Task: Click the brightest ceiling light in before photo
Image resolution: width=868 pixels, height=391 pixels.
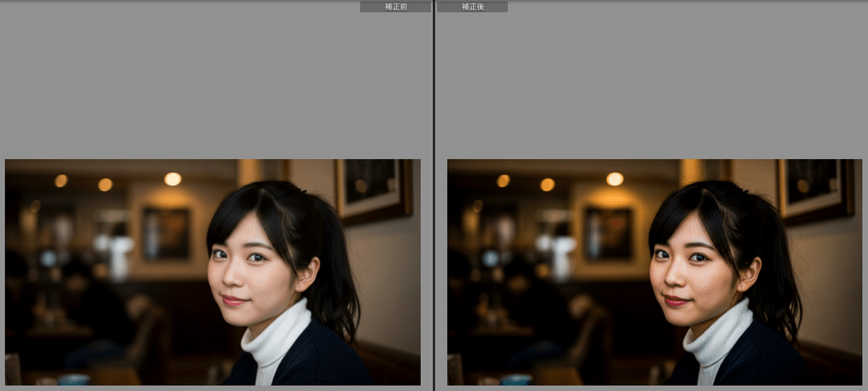Action: coord(172,179)
